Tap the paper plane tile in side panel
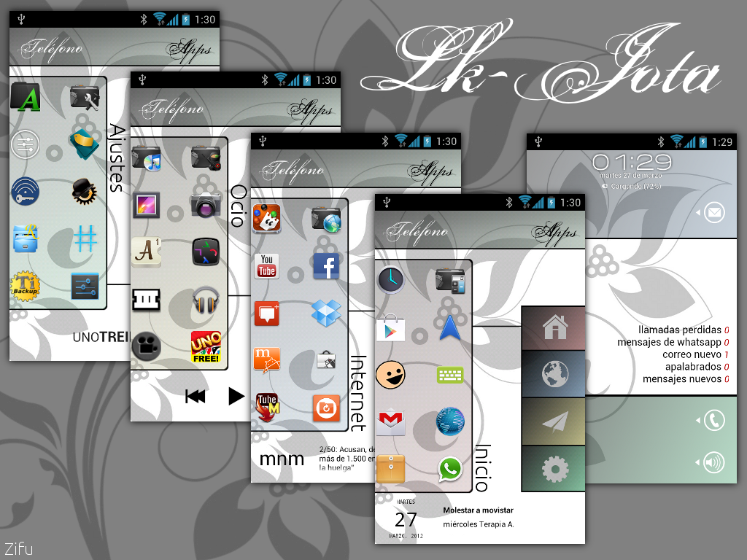The image size is (747, 560). point(554,421)
